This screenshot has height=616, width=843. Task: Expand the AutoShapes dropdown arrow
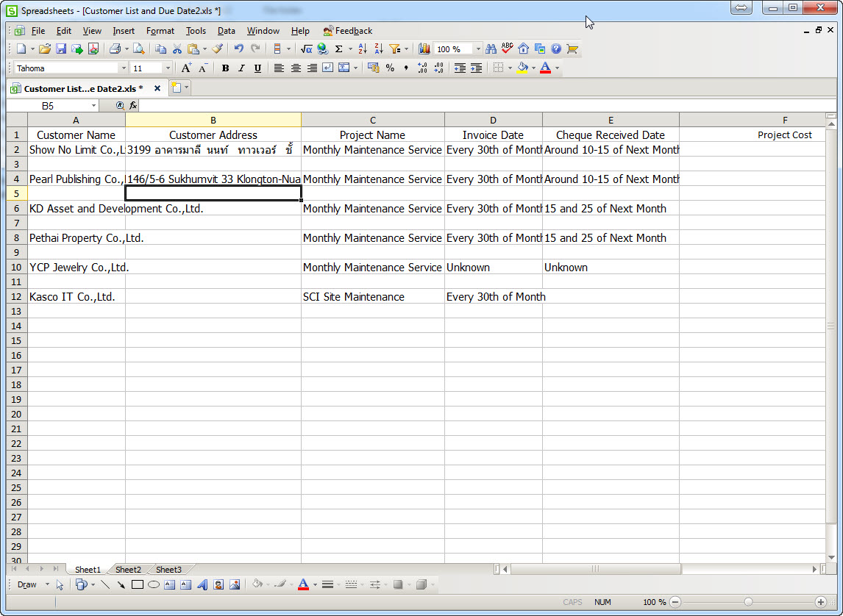(93, 584)
